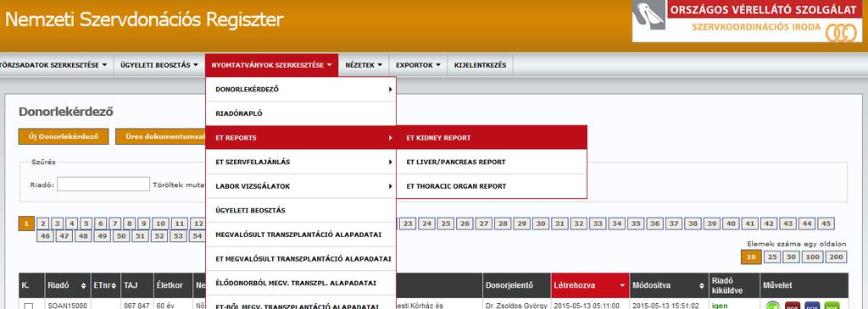Sort by Létrehozva column header
This screenshot has height=309, width=868.
[x=590, y=286]
